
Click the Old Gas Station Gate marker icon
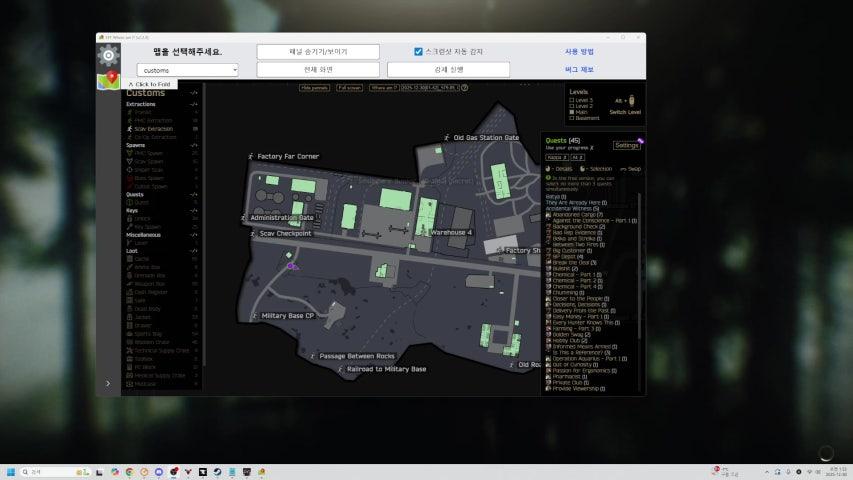pos(446,137)
